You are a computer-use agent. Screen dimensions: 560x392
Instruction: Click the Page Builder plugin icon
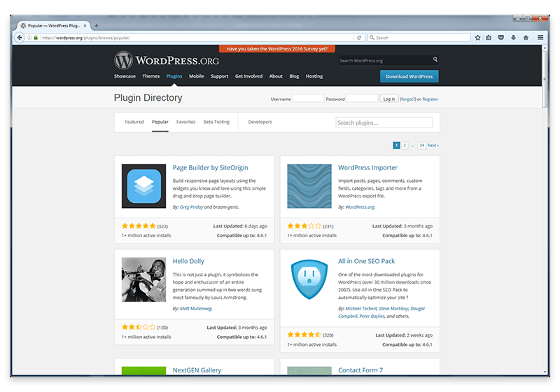click(143, 186)
